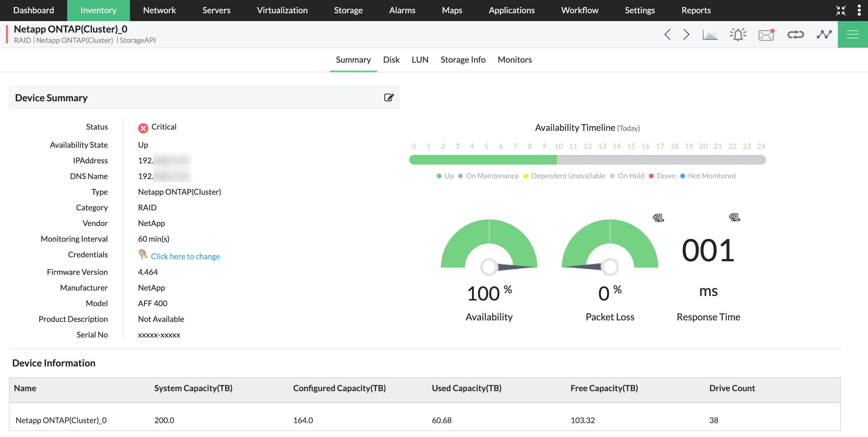Switch to the Summary tab
This screenshot has width=868, height=437.
pyautogui.click(x=353, y=60)
